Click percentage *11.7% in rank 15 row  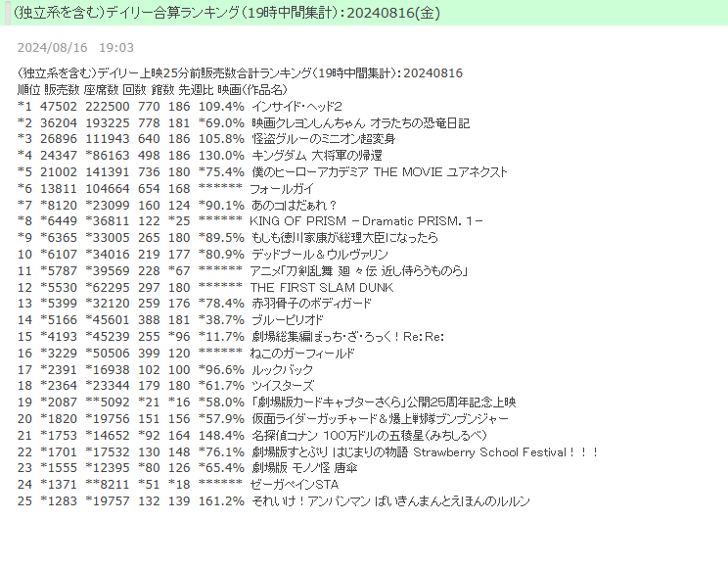pyautogui.click(x=221, y=337)
